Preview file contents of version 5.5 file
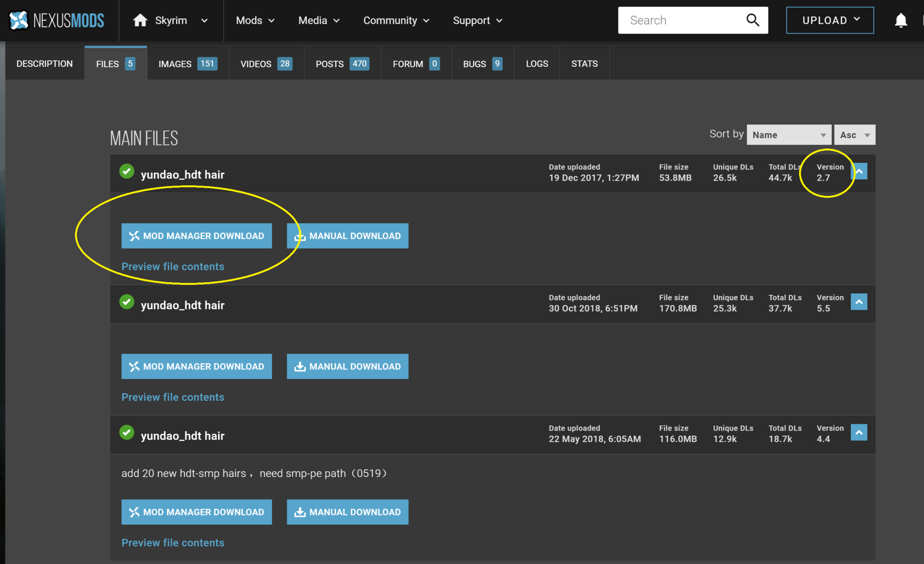Image resolution: width=924 pixels, height=564 pixels. click(173, 397)
